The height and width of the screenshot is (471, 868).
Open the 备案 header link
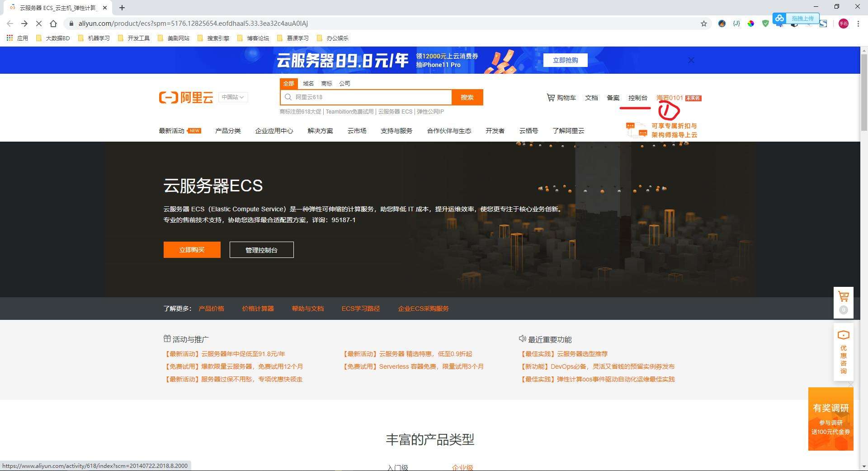[613, 98]
